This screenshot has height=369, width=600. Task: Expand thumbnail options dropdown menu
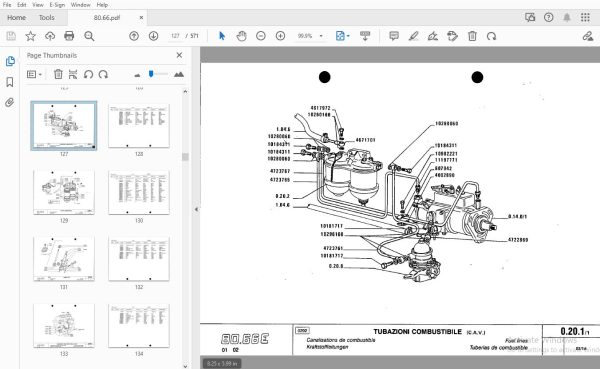pos(34,74)
